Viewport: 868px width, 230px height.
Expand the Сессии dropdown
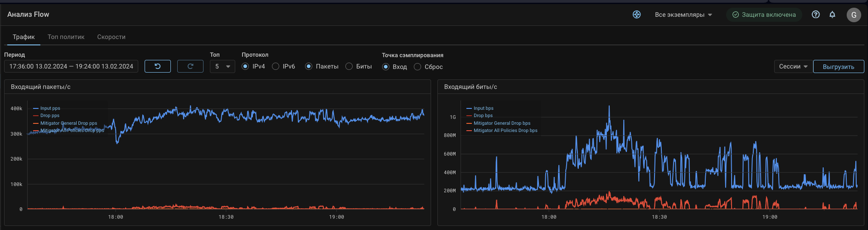pyautogui.click(x=793, y=67)
